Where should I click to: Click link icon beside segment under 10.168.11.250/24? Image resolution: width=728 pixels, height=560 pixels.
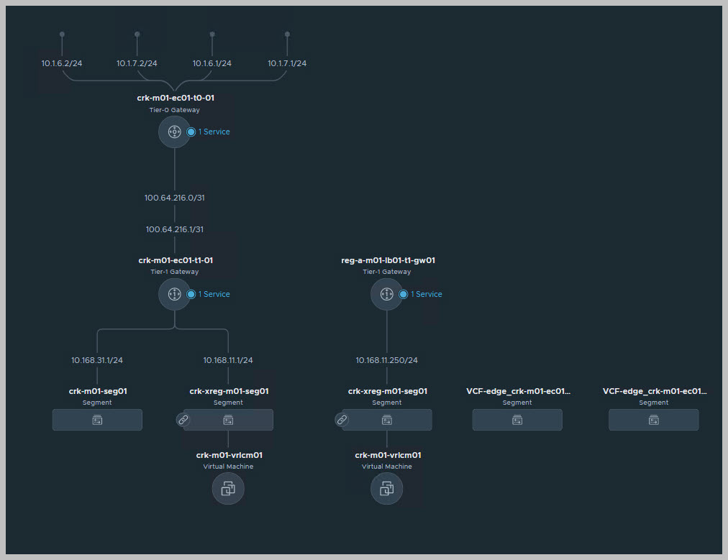click(x=342, y=419)
